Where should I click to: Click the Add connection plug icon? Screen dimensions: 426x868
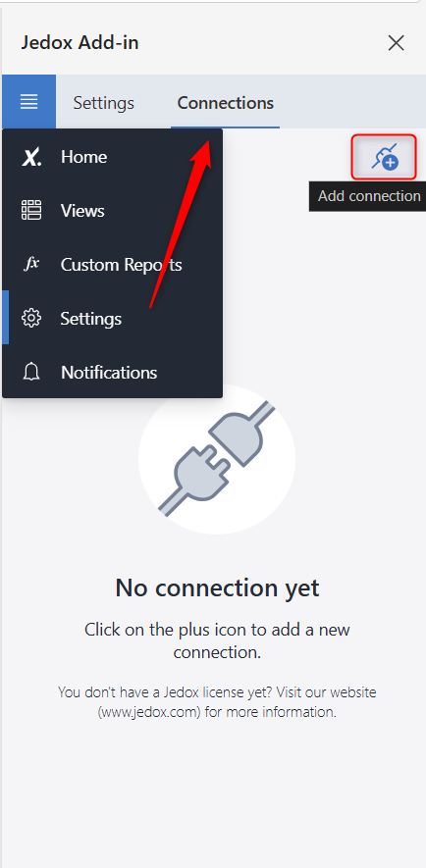385,157
